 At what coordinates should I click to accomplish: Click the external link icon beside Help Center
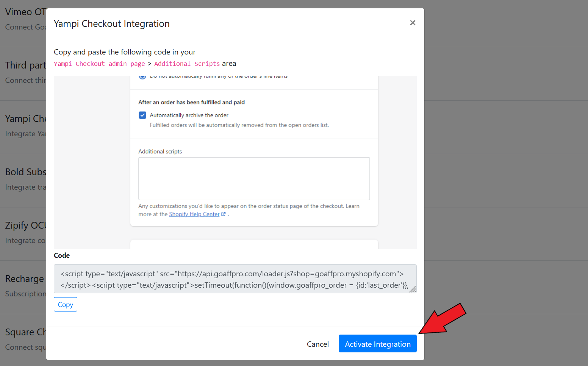coord(224,214)
